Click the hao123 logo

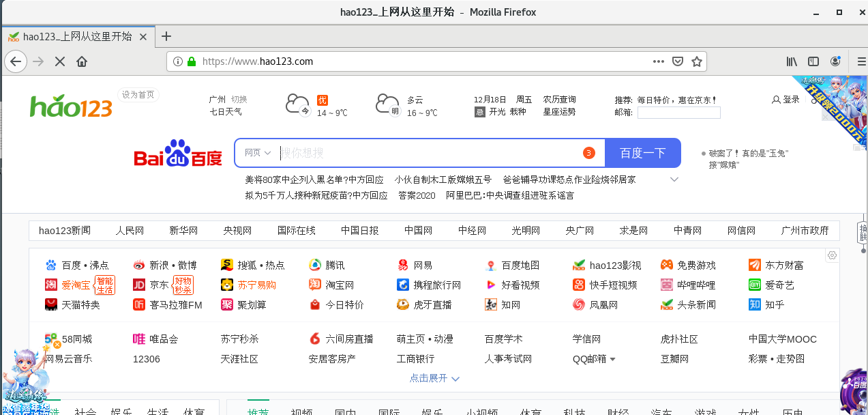coord(71,106)
